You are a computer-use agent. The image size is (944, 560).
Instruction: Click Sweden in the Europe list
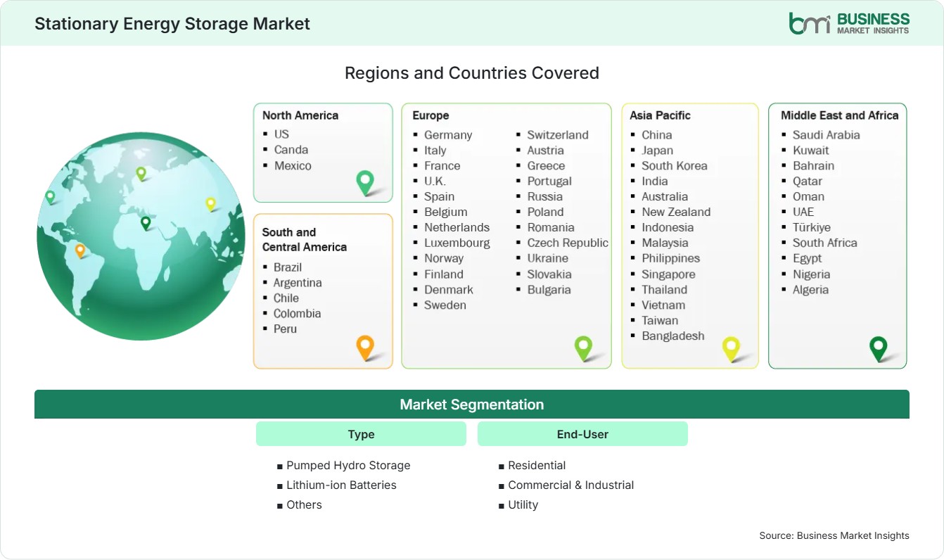point(445,305)
